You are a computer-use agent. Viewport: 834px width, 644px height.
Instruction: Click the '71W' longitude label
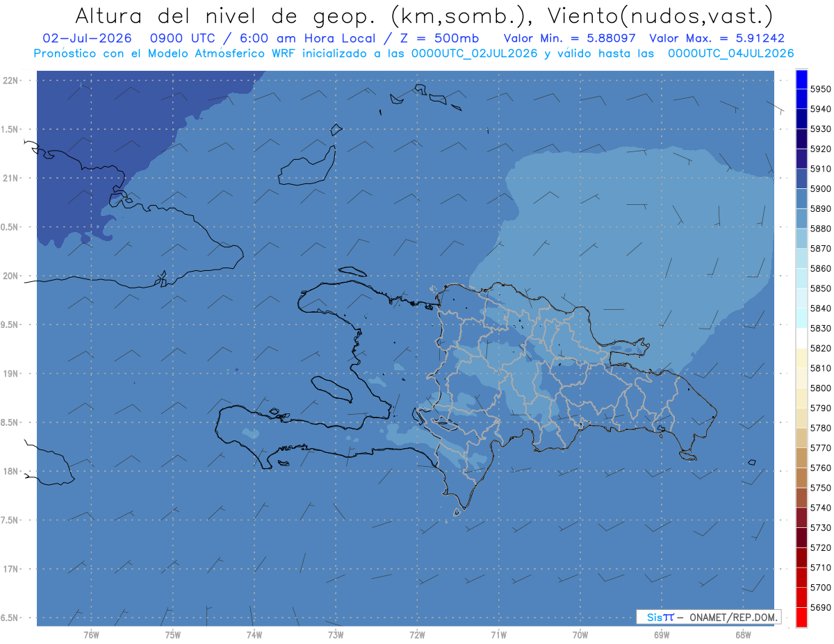click(x=498, y=635)
